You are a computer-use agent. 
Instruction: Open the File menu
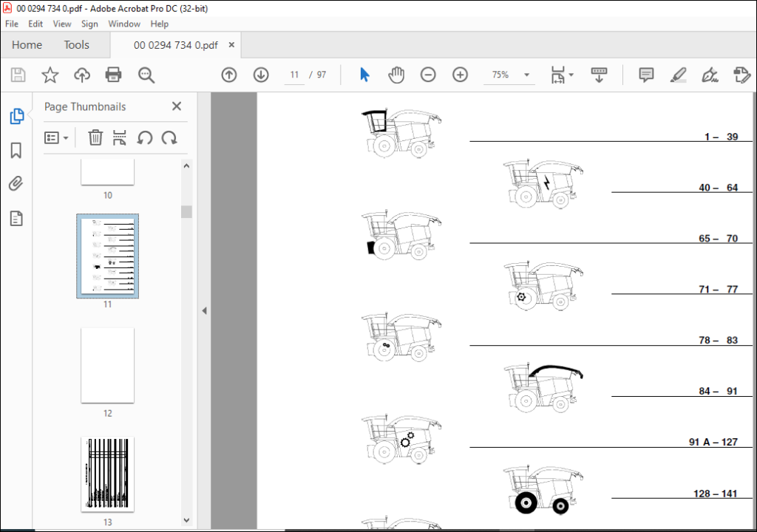click(x=12, y=24)
